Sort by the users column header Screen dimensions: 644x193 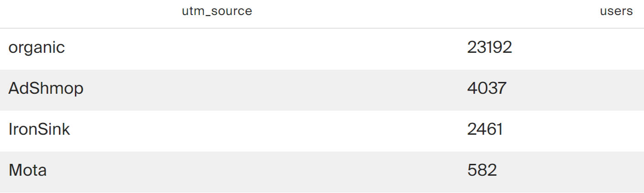(x=616, y=11)
